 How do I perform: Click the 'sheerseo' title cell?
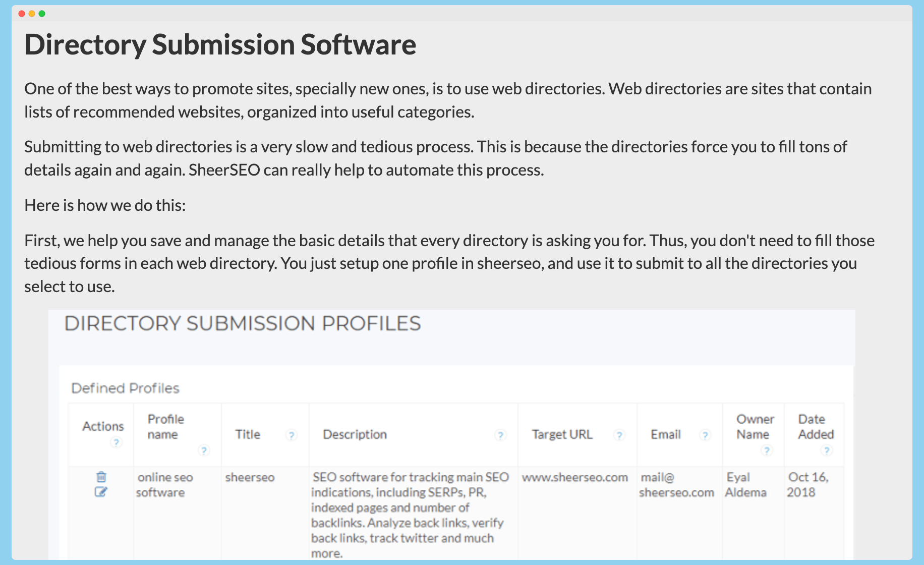coord(250,477)
